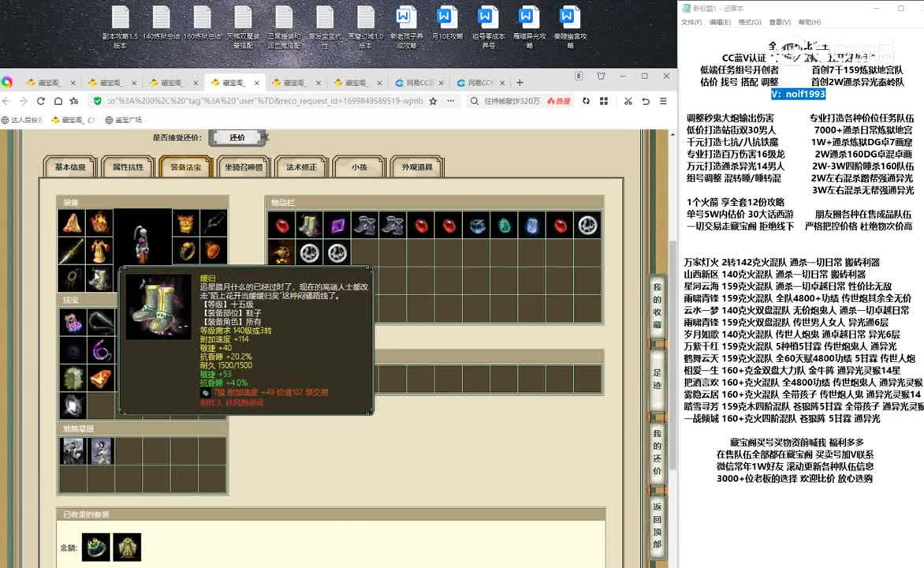The image size is (924, 568).
Task: Click the browser search box
Action: (x=512, y=101)
